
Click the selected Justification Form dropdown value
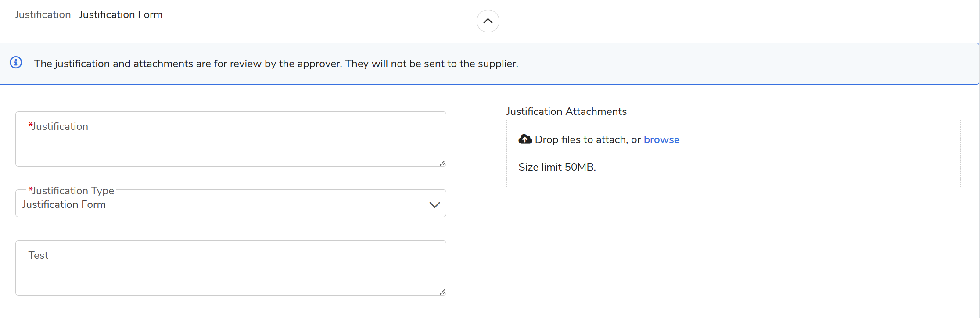[64, 205]
